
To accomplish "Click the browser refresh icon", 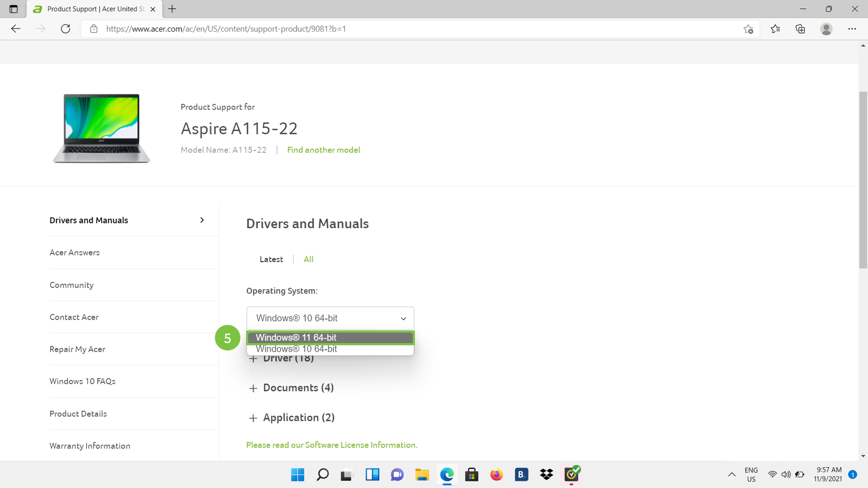I will coord(66,29).
